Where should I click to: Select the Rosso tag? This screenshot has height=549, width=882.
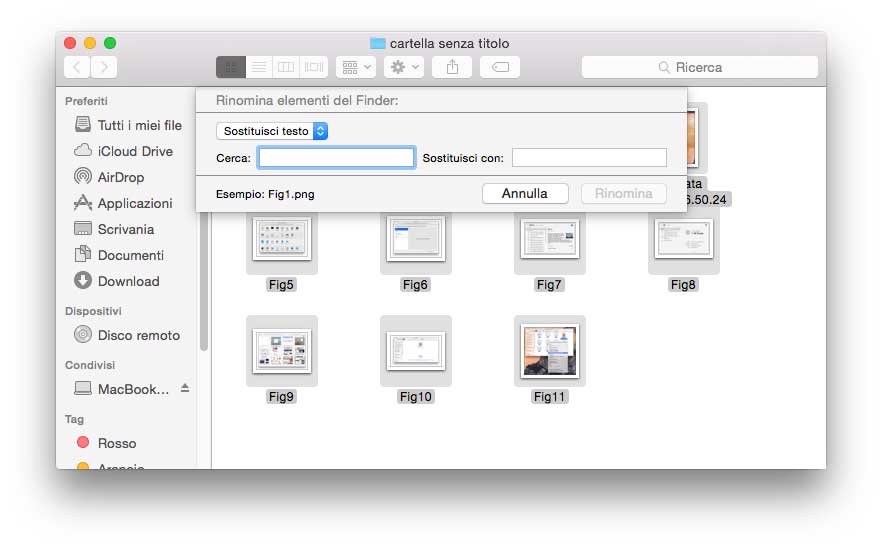[106, 443]
